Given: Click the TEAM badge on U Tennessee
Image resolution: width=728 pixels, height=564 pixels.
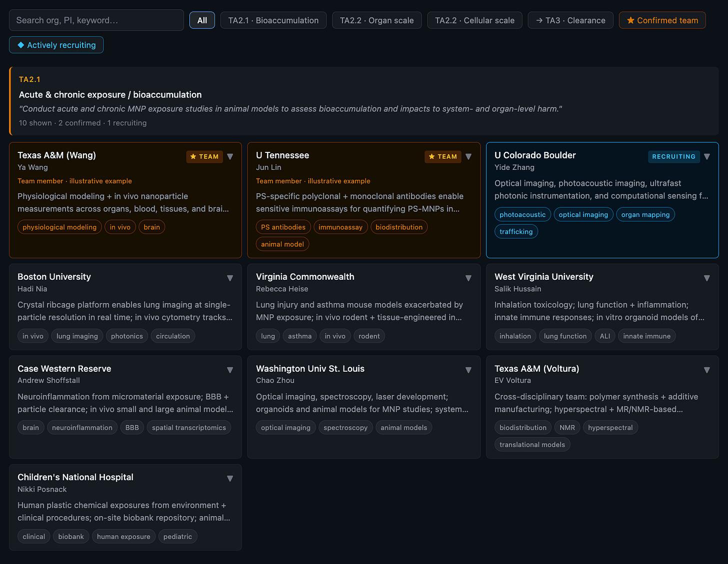Looking at the screenshot, I should click(443, 156).
